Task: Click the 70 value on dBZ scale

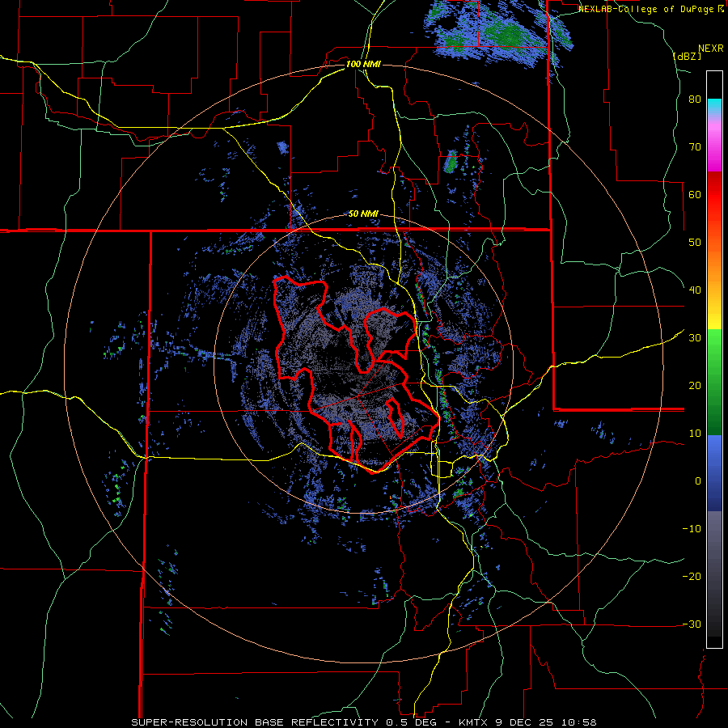Action: point(695,147)
